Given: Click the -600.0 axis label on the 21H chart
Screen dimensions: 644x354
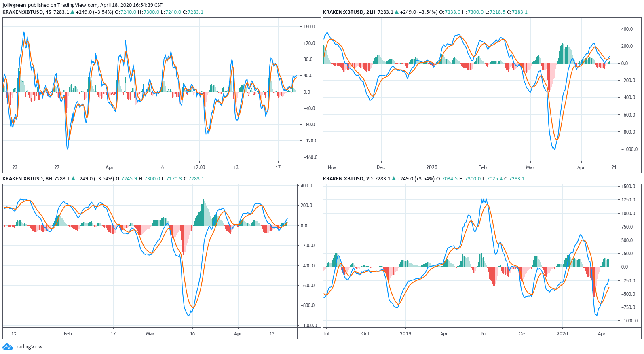Looking at the screenshot, I should point(629,115).
